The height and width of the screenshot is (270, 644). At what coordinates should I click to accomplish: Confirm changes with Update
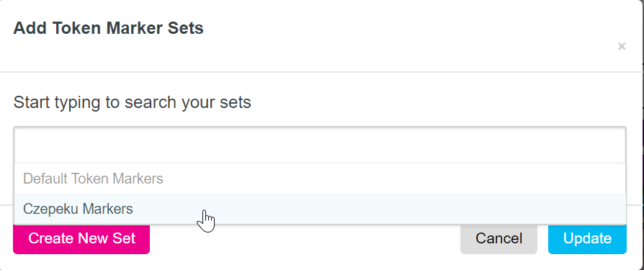587,238
